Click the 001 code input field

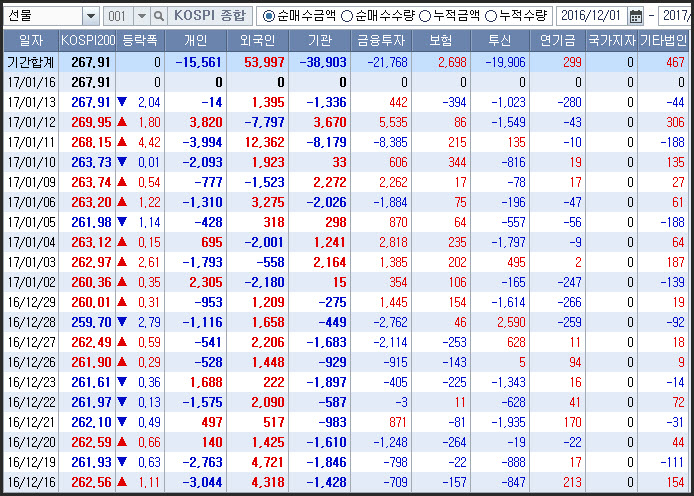(118, 16)
